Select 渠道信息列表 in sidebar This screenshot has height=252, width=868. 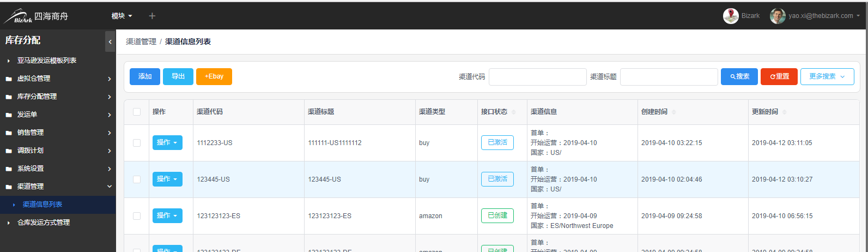pyautogui.click(x=58, y=205)
